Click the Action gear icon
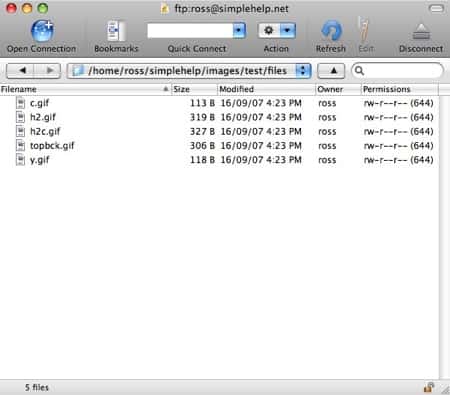The height and width of the screenshot is (395, 450). (x=269, y=31)
